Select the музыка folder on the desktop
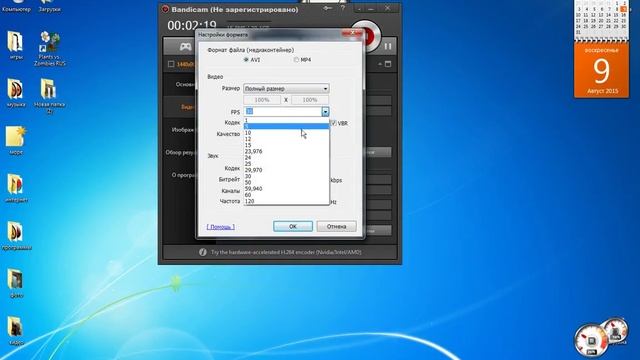The image size is (640, 360). 16,93
